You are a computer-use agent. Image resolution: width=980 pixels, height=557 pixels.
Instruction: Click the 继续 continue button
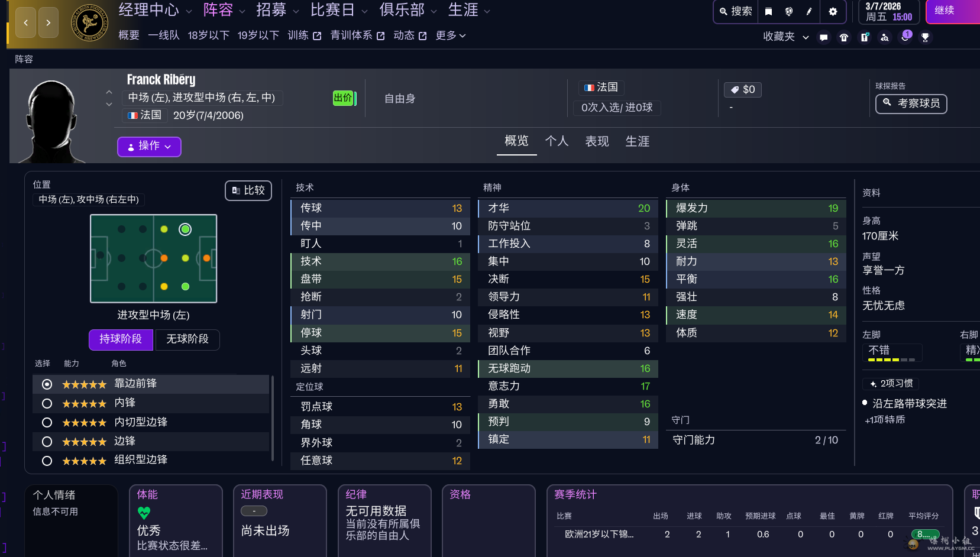951,11
